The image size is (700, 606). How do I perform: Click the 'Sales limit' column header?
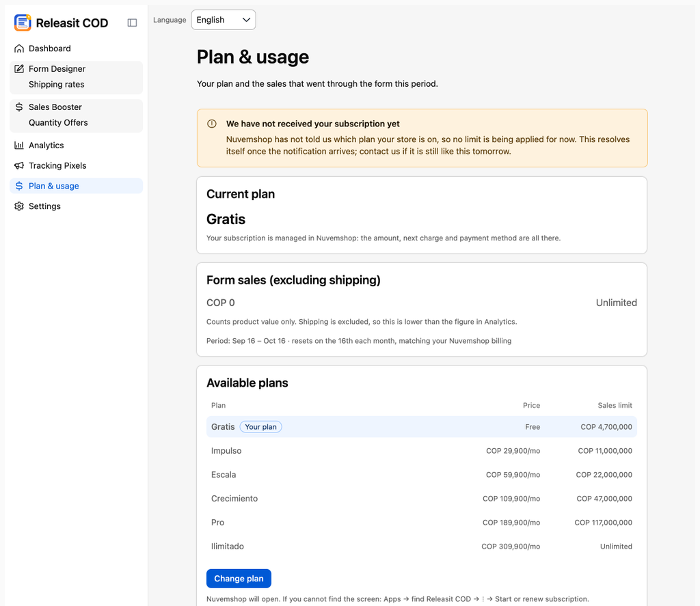[x=615, y=405]
